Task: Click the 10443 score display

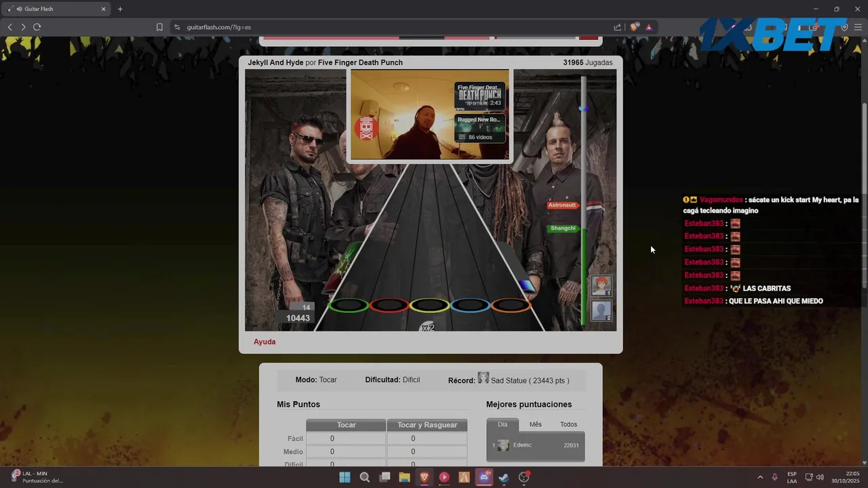Action: click(x=298, y=318)
